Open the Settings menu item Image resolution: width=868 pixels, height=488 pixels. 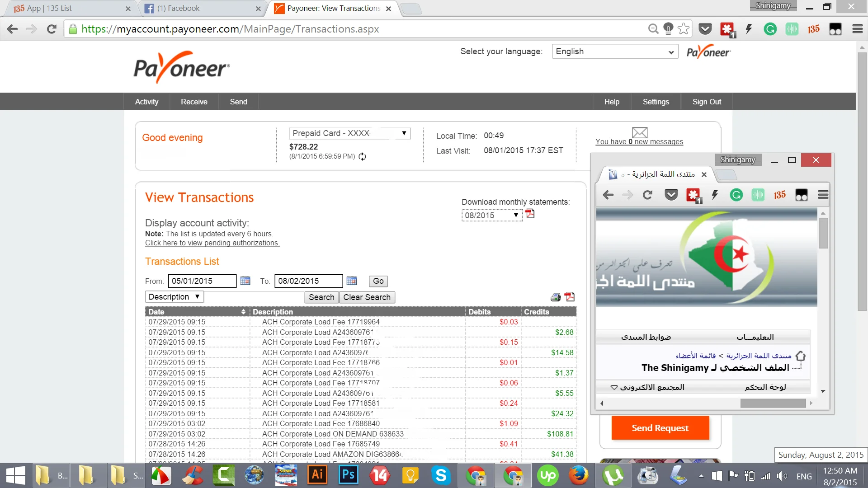pos(656,102)
